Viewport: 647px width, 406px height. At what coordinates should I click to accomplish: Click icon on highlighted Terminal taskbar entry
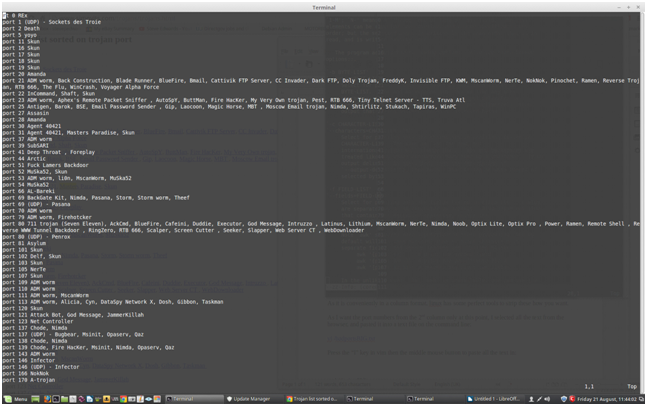click(x=170, y=398)
